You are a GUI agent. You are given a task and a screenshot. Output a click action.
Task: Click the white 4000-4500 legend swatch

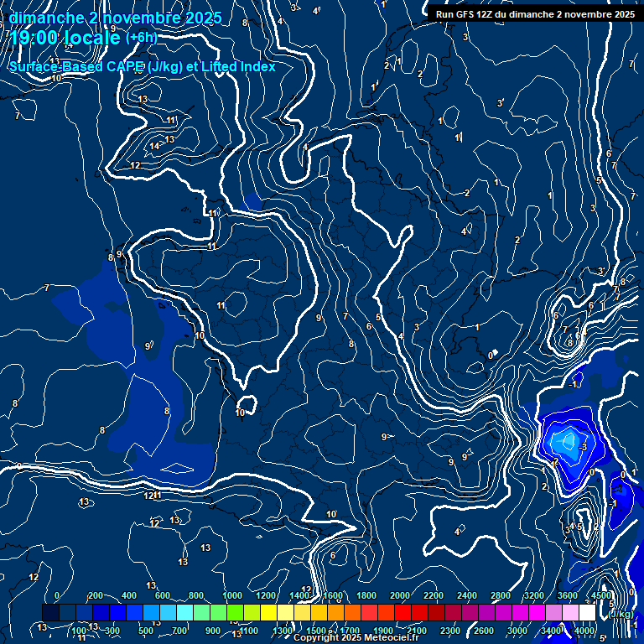(x=587, y=612)
